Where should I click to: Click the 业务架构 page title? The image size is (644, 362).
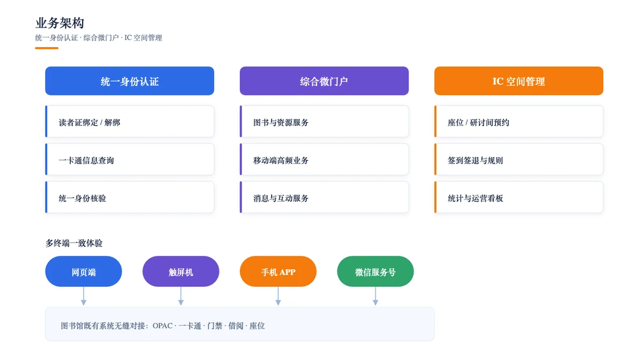[60, 23]
